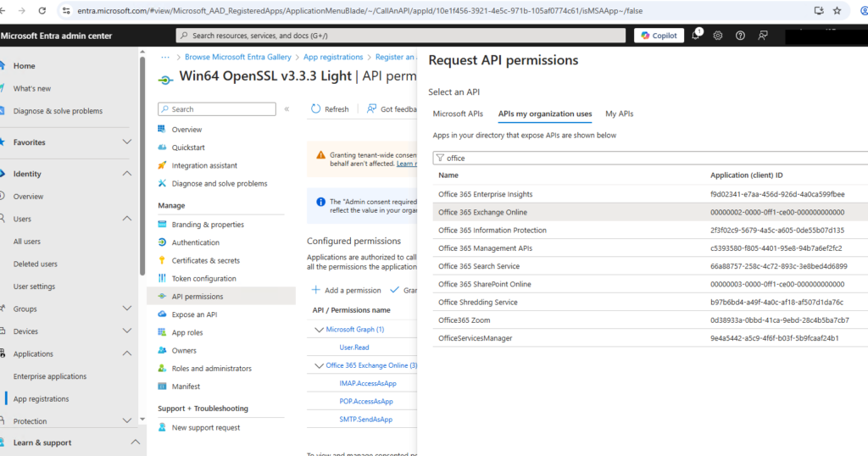Viewport: 868px width, 456px height.
Task: Click the Refresh icon in the toolbar
Action: (315, 109)
